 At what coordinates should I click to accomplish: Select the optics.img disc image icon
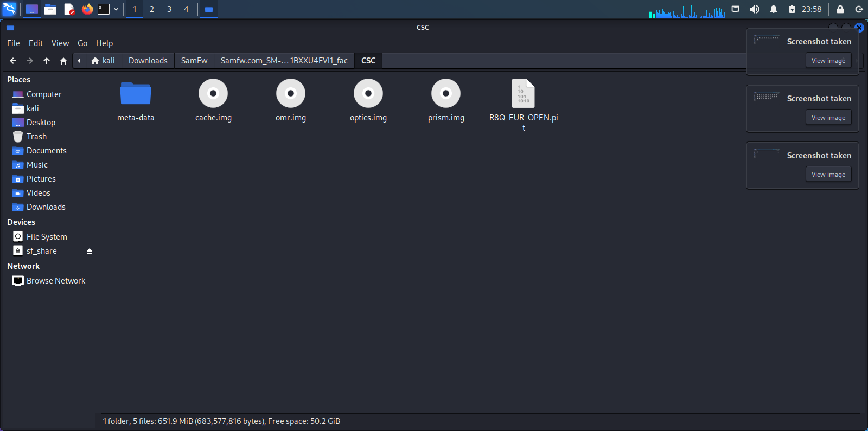[368, 93]
